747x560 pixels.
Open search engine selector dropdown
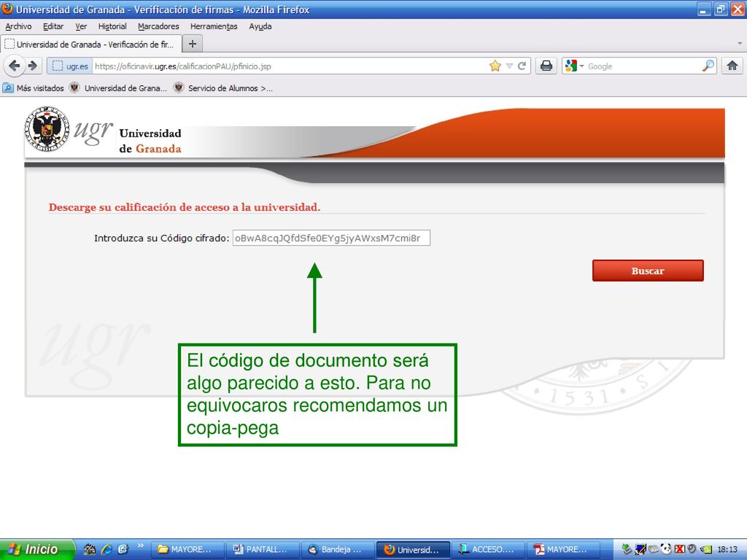tap(574, 66)
